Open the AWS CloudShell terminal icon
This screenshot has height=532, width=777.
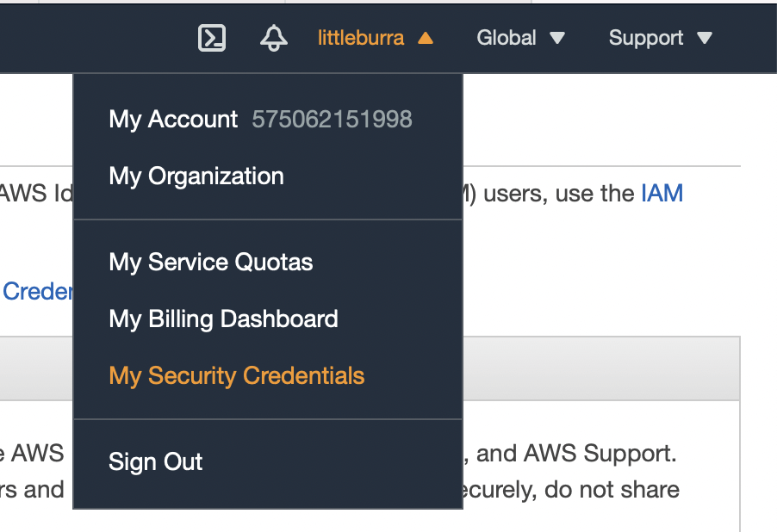(212, 38)
